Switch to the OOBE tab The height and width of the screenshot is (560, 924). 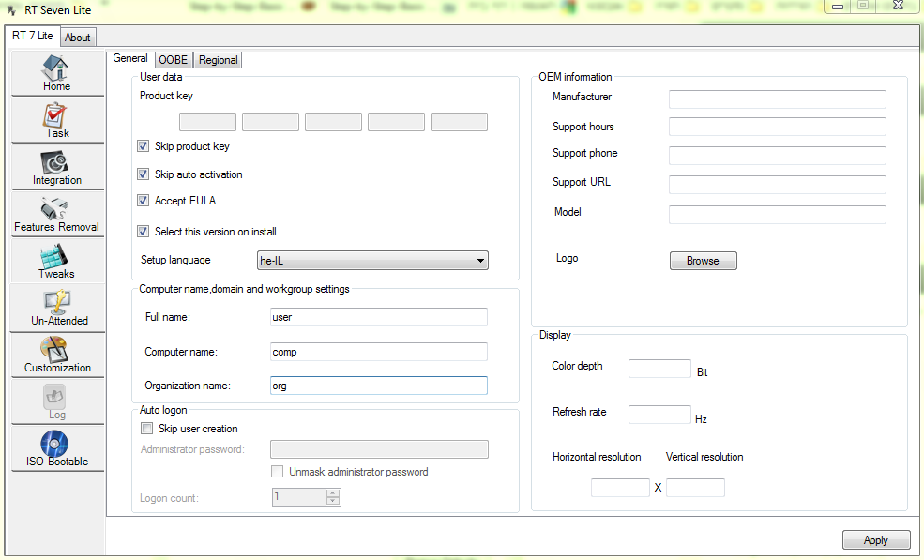coord(174,59)
